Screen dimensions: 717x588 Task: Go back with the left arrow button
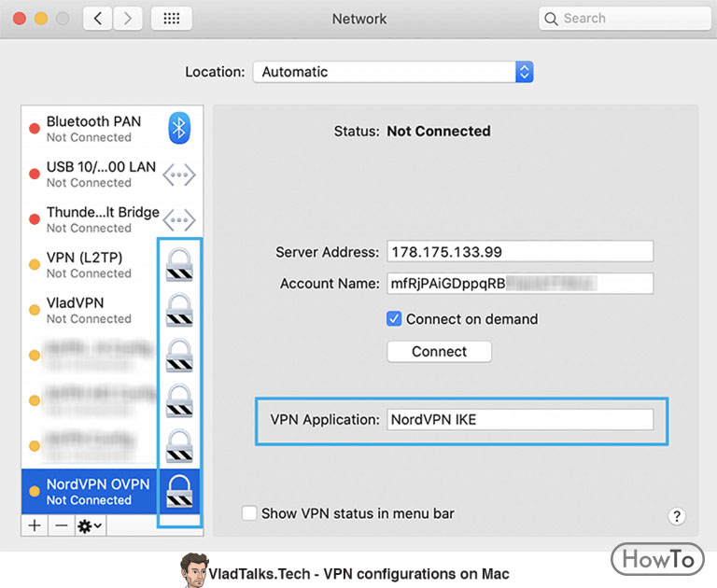coord(97,19)
